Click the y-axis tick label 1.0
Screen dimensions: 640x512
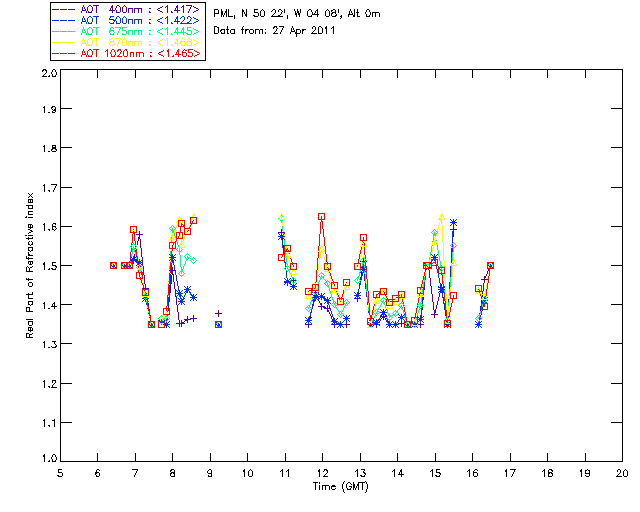(x=50, y=458)
